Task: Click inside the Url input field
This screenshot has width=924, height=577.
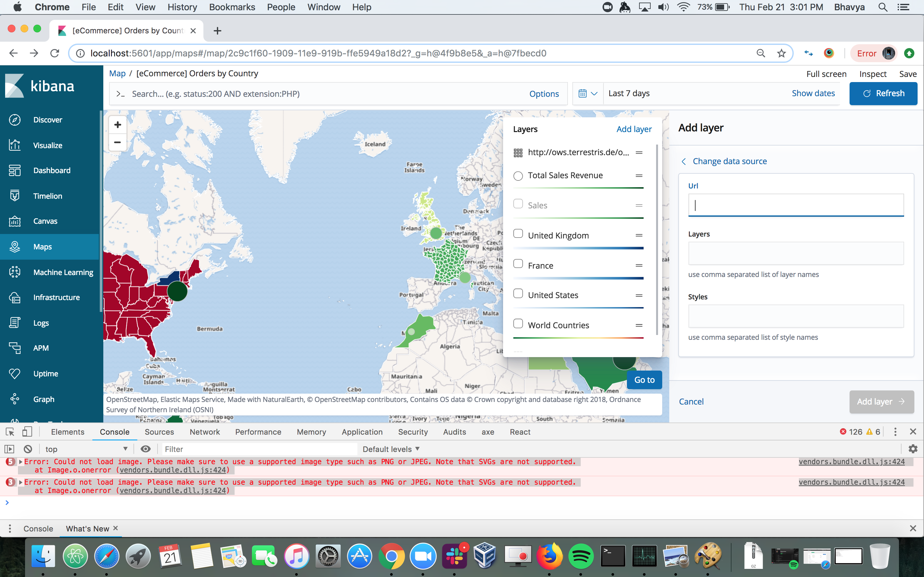Action: [795, 205]
